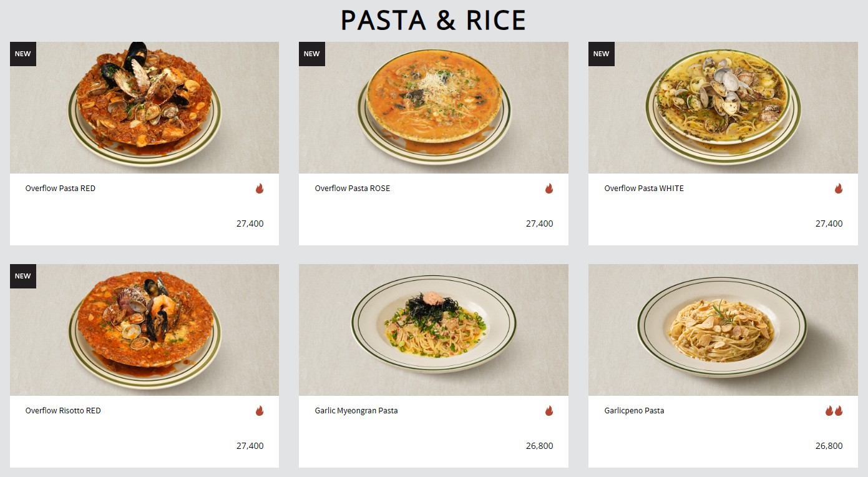The height and width of the screenshot is (477, 868).
Task: Click flame icon beside Overflow Pasta ROSE
Action: [x=549, y=188]
